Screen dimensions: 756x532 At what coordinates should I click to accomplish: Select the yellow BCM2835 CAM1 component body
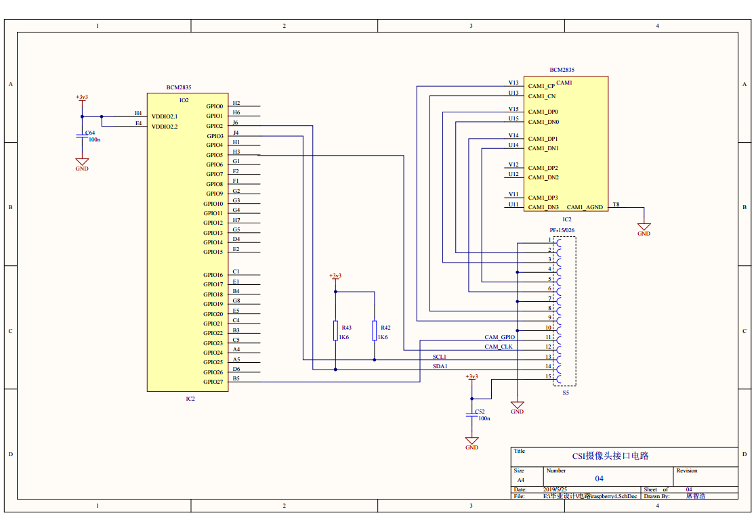pyautogui.click(x=566, y=143)
